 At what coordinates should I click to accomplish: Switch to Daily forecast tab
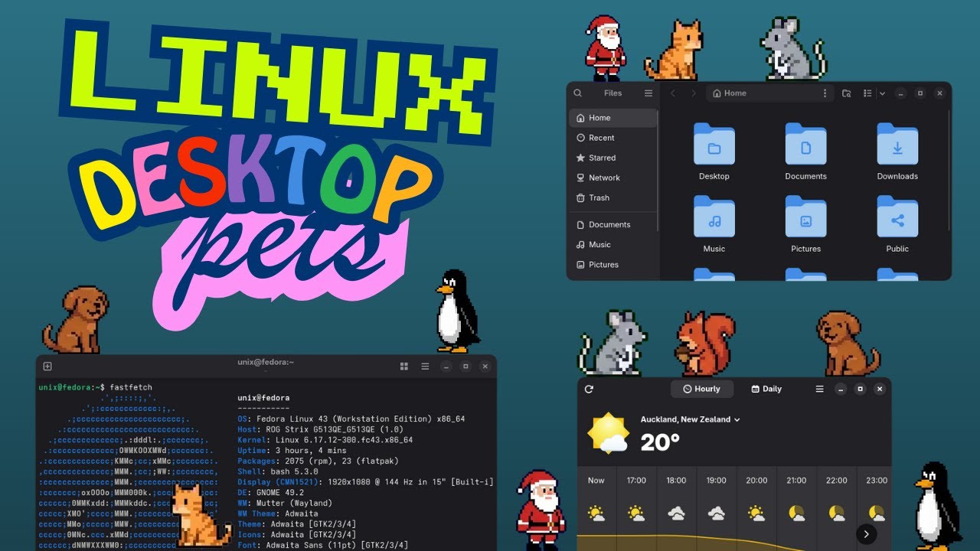pos(766,390)
